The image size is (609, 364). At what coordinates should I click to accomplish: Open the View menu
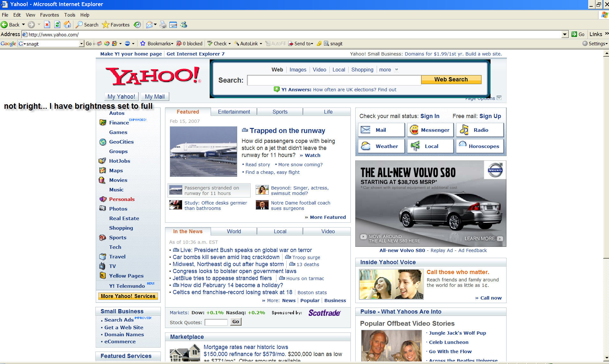[30, 15]
